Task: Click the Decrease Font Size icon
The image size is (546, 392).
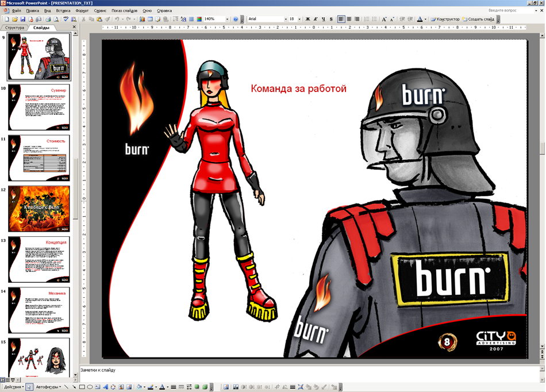Action: click(x=392, y=19)
